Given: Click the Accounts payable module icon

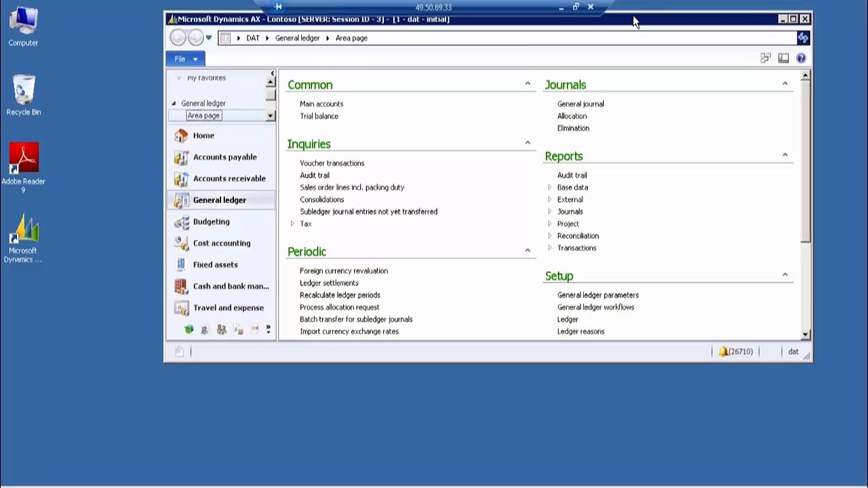Looking at the screenshot, I should coord(181,157).
